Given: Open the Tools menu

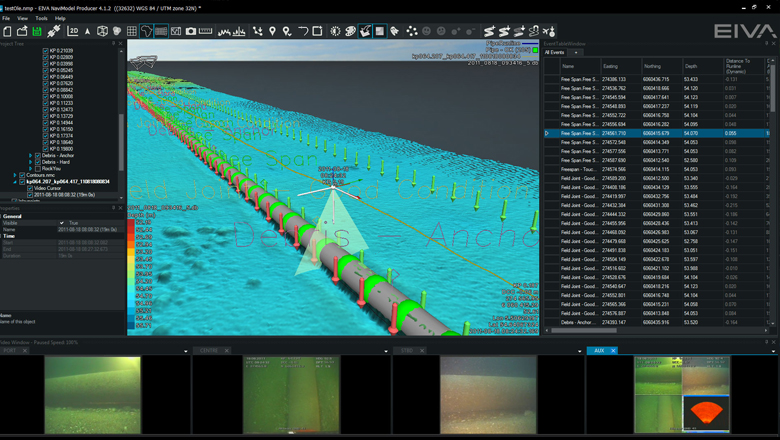Looking at the screenshot, I should [x=41, y=18].
